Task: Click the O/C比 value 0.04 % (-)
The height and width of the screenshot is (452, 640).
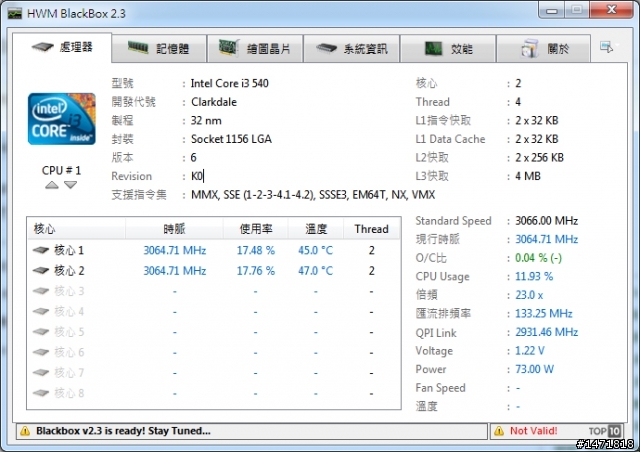Action: 538,258
